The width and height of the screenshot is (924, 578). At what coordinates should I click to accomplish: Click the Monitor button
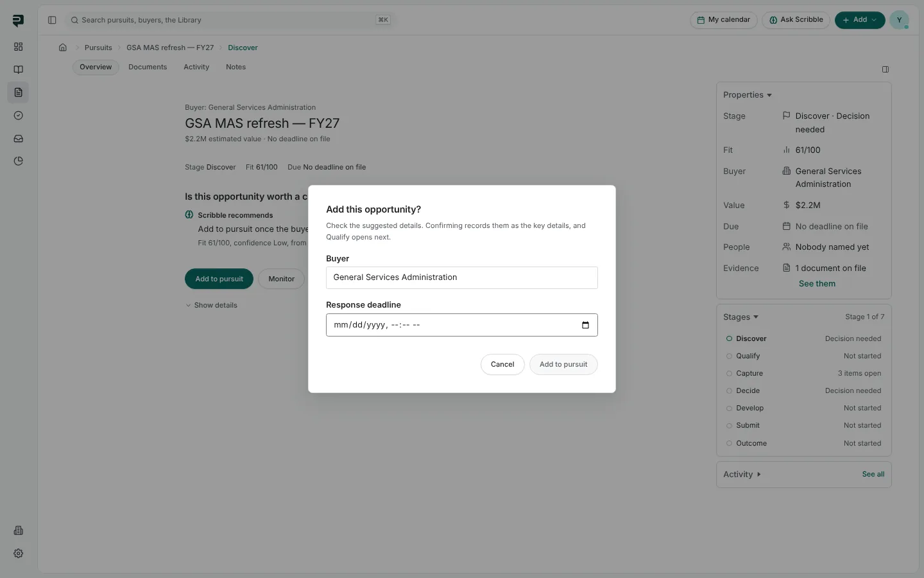281,279
